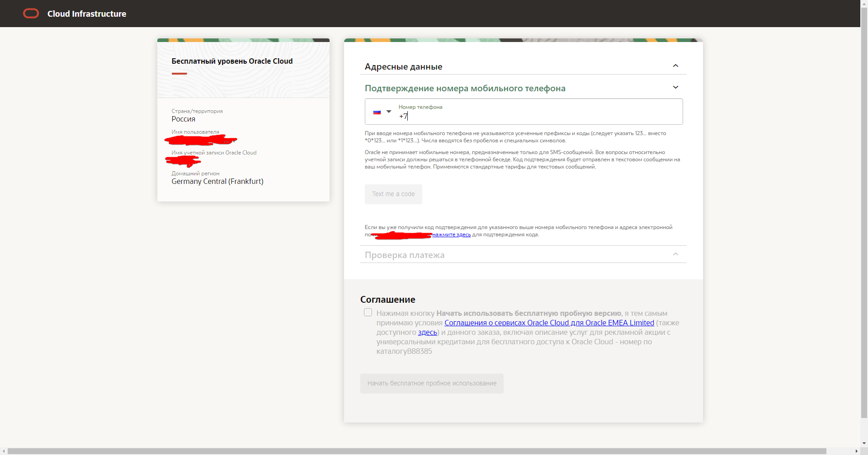Click the vertical scrollbar up arrow
The height and width of the screenshot is (455, 868).
pyautogui.click(x=864, y=4)
